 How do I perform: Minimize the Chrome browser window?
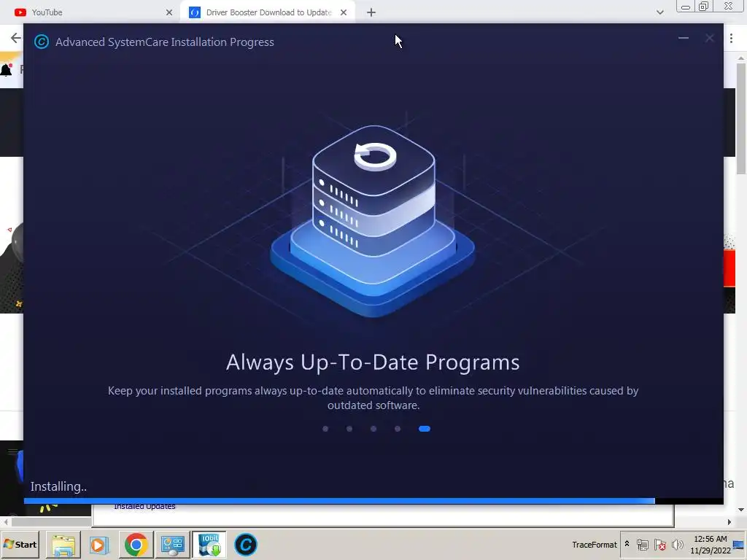click(x=686, y=7)
